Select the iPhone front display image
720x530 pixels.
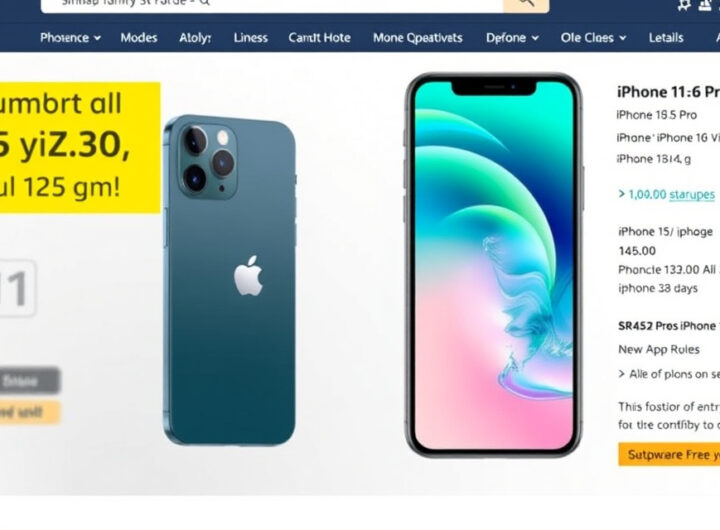click(x=494, y=265)
